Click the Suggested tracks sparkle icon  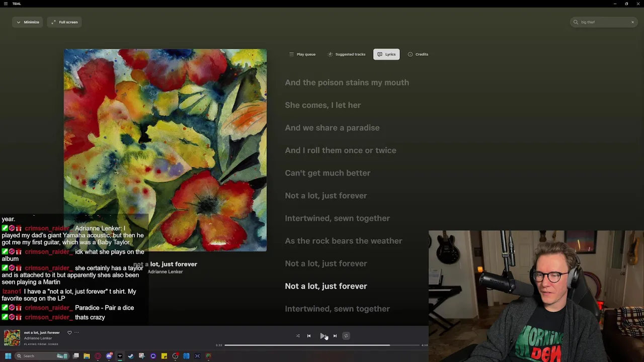pyautogui.click(x=330, y=54)
